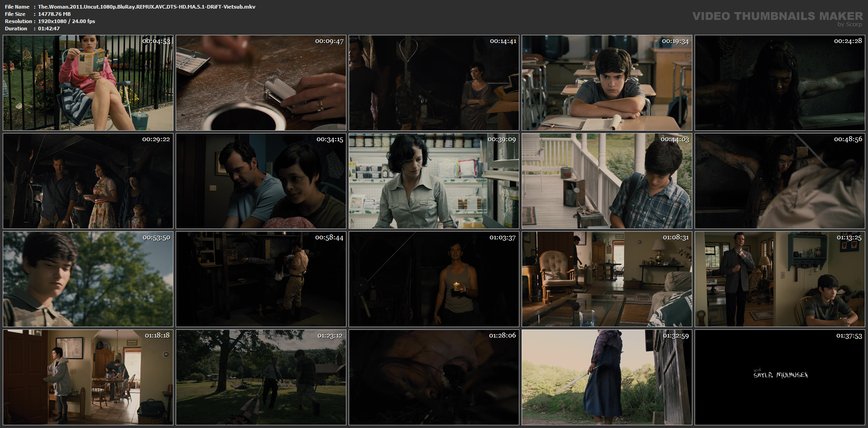The height and width of the screenshot is (428, 868).
Task: Open the thumbnail at 00:39:09
Action: (x=434, y=181)
